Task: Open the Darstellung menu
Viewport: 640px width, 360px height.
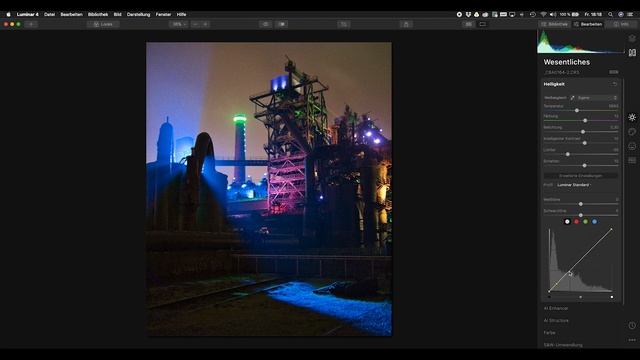Action: [x=138, y=14]
